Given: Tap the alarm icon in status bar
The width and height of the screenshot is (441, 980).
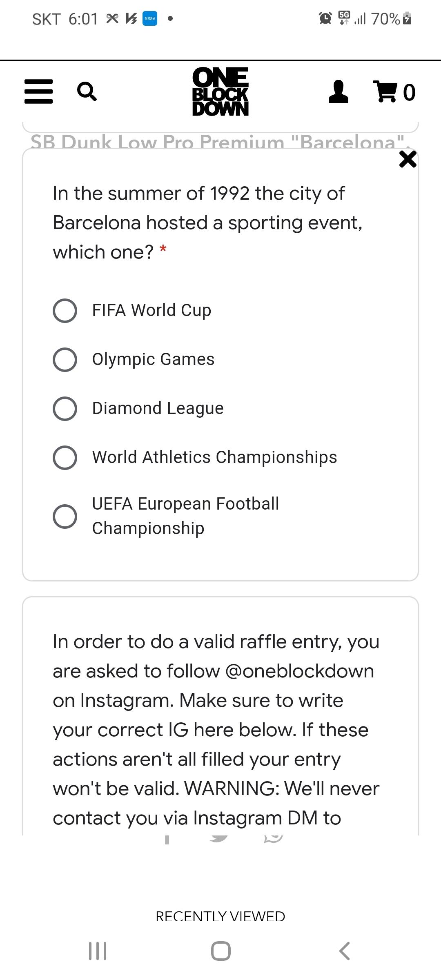Looking at the screenshot, I should [325, 18].
